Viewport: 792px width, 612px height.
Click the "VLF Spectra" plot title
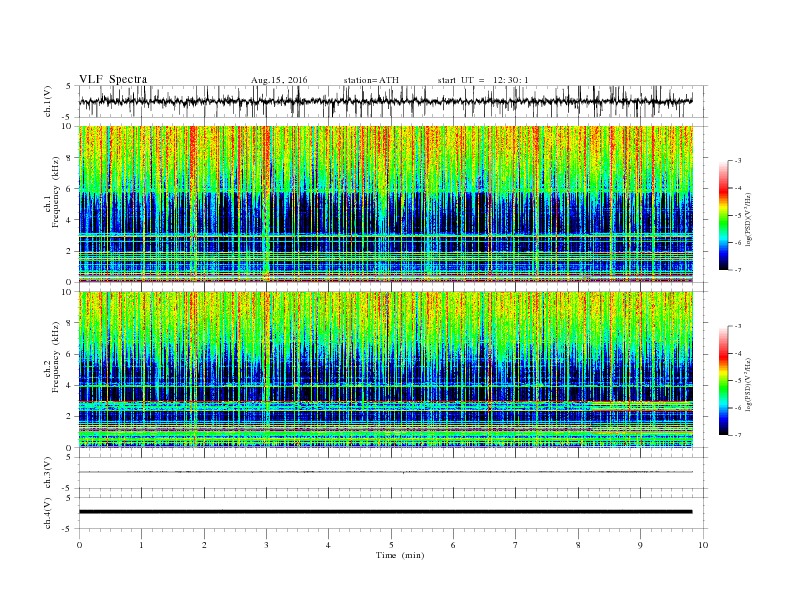113,79
